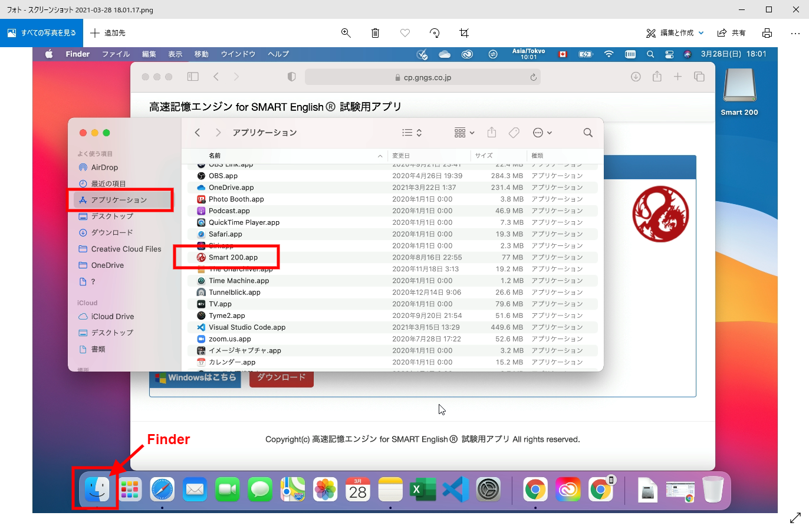Zoom in on photo in Photos app
Screen dimensions: 809x532
tap(346, 33)
